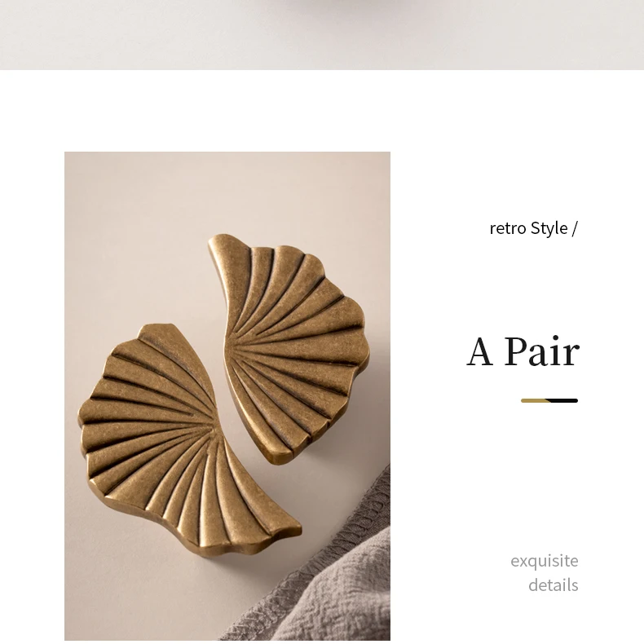Click the slash after 'retro Style'
Viewport: 644px width, 644px height.
pos(575,228)
